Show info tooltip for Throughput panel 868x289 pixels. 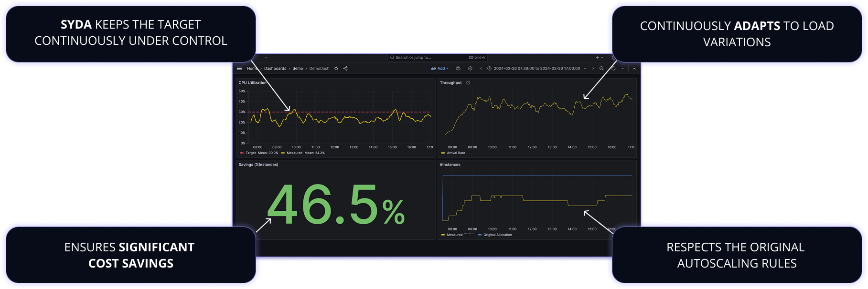coord(468,83)
